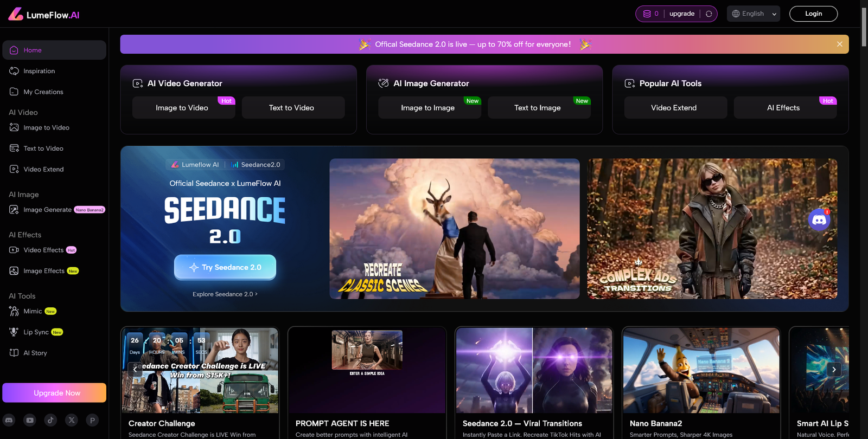Viewport: 868px width, 439px height.
Task: Click the LumeFlow.AI logo
Action: [x=44, y=15]
